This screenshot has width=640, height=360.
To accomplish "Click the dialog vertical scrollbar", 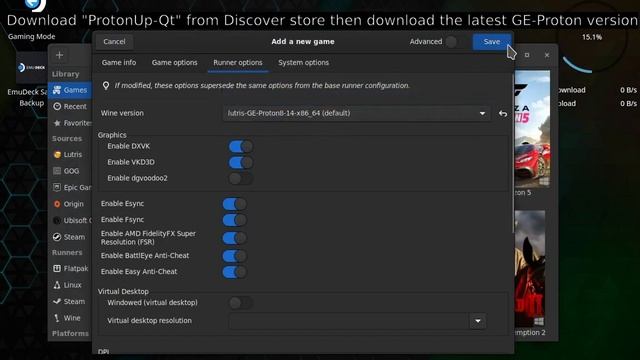I will [x=513, y=153].
